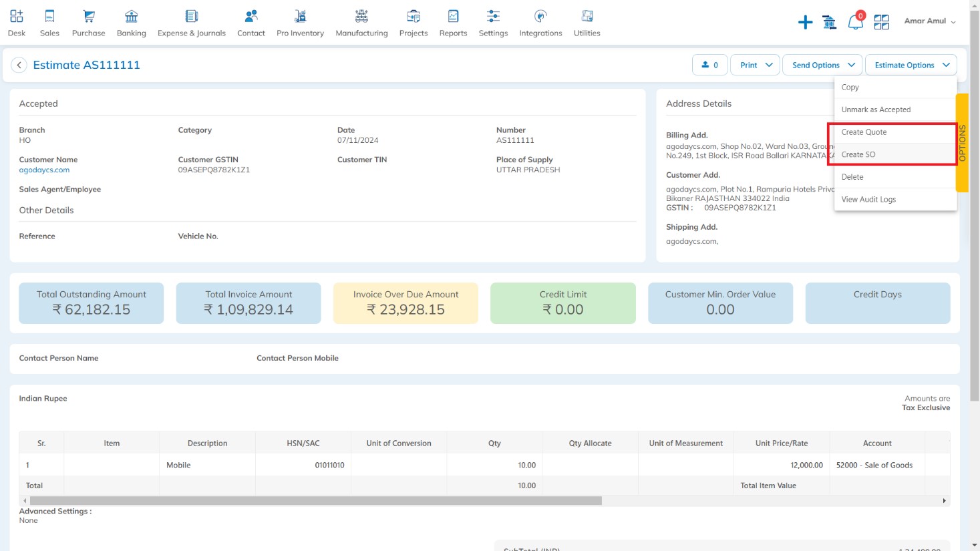Open the Manufacturing module icon
The height and width of the screenshot is (551, 980).
coord(361,16)
